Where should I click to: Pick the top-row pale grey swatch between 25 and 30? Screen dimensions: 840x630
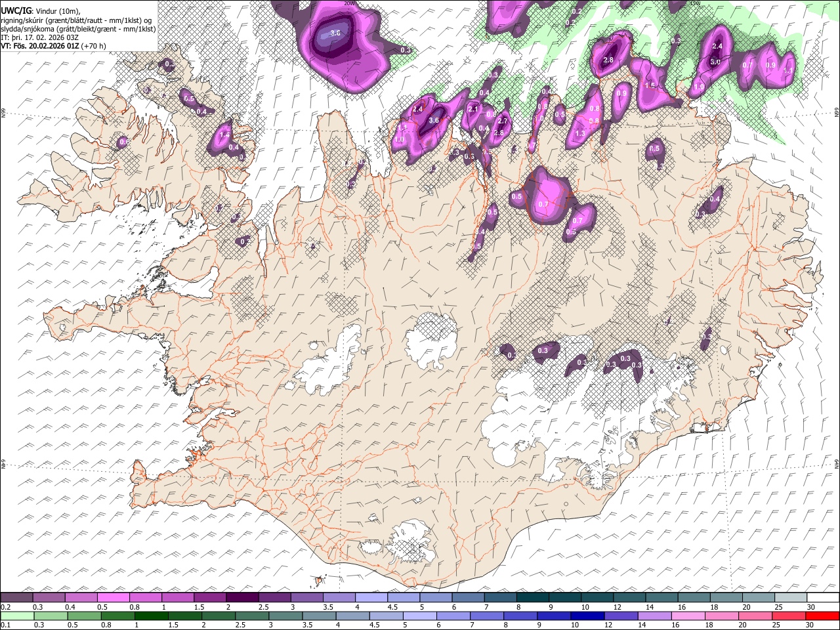pyautogui.click(x=790, y=597)
